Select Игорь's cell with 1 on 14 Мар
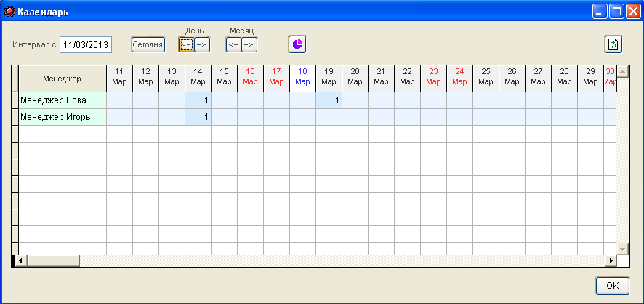The height and width of the screenshot is (304, 644). [x=198, y=117]
